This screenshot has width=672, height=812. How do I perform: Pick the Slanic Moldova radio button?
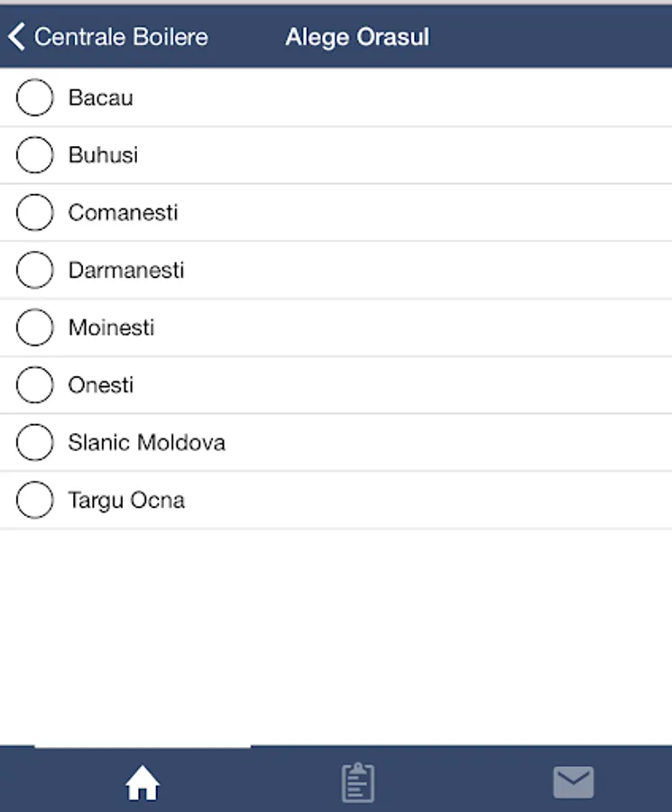click(x=35, y=443)
